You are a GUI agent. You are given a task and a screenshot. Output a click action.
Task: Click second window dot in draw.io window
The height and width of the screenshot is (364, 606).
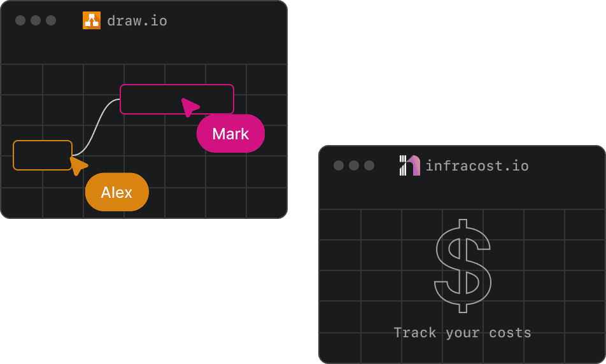pos(36,20)
